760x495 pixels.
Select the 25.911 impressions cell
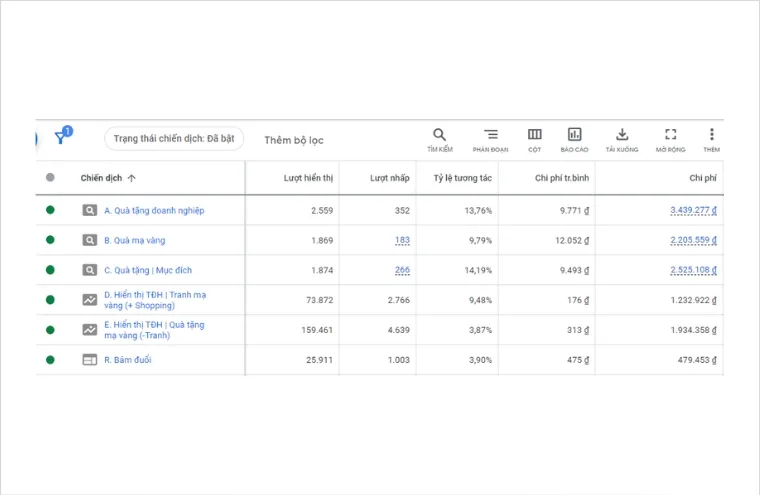[319, 360]
